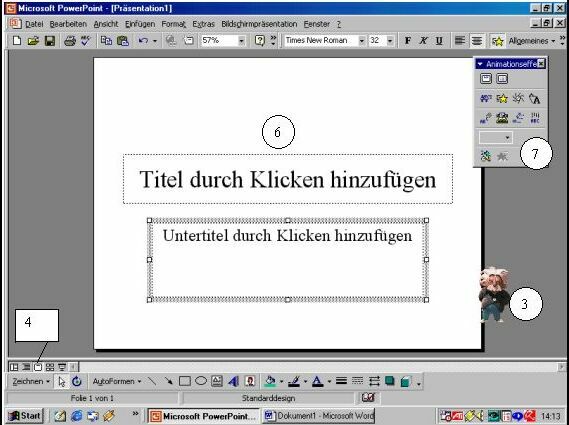Save the presentation using the floppy disk icon

click(x=50, y=41)
